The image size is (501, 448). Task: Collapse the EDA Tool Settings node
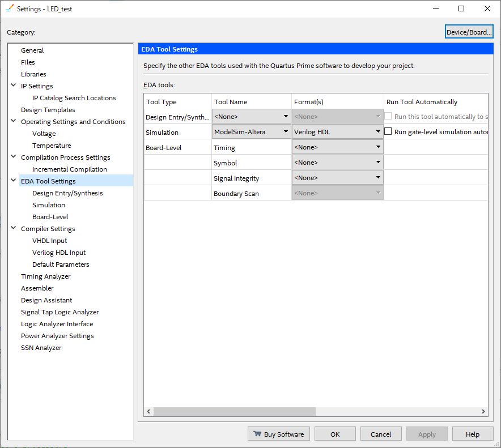pos(14,181)
